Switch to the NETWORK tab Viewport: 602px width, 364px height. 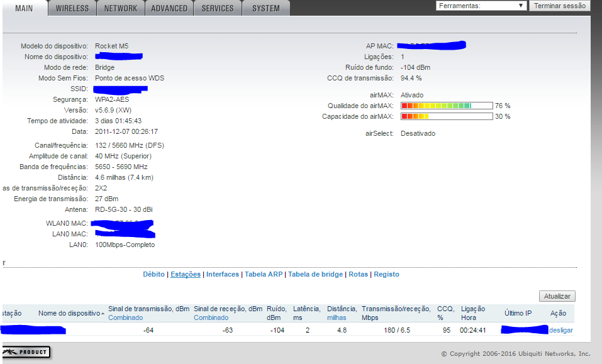(121, 8)
